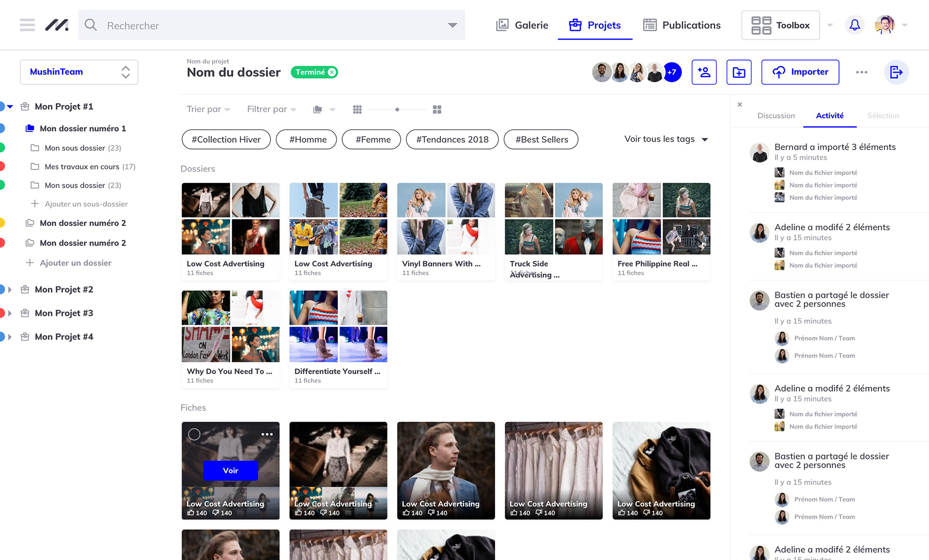Toggle the #Femme tag filter
The height and width of the screenshot is (560, 929).
pos(373,140)
